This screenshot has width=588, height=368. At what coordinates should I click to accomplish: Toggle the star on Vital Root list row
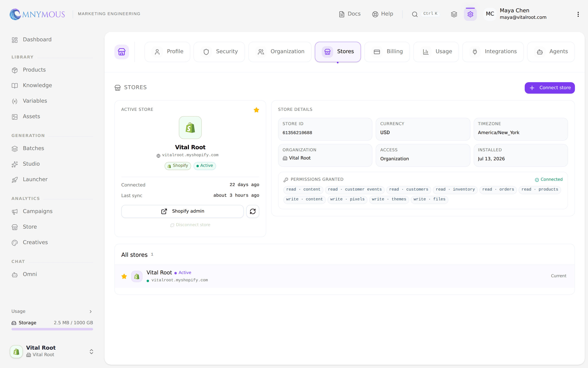click(x=124, y=276)
